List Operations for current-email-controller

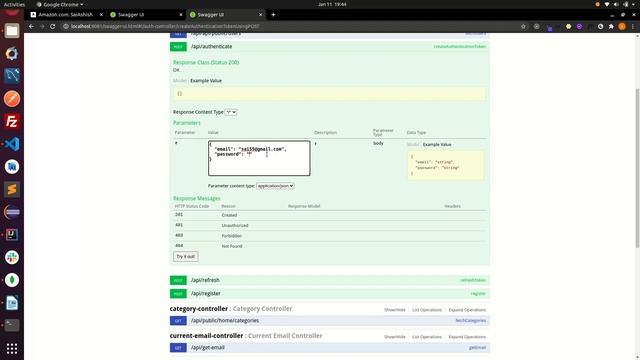coord(427,337)
